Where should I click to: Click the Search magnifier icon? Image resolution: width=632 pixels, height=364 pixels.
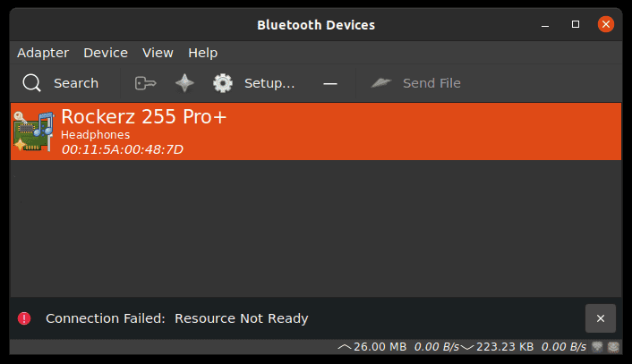[x=32, y=83]
